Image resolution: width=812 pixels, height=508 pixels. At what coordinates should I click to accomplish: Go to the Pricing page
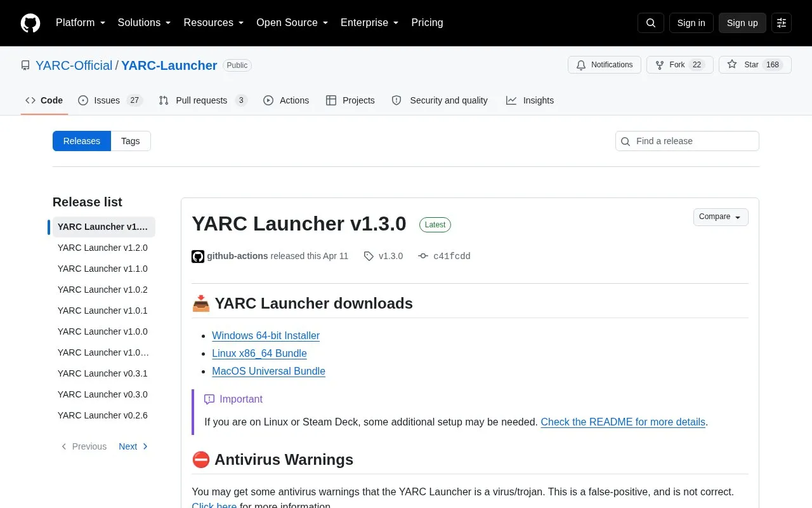pos(427,23)
